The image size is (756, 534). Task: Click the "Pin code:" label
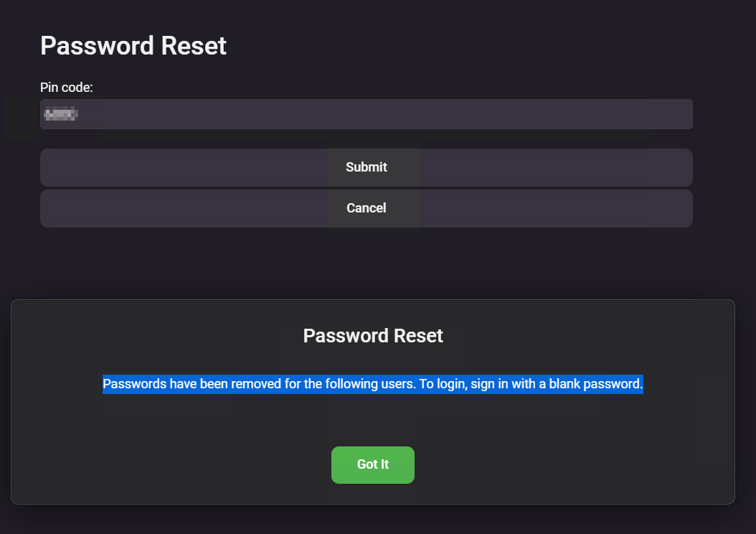67,88
